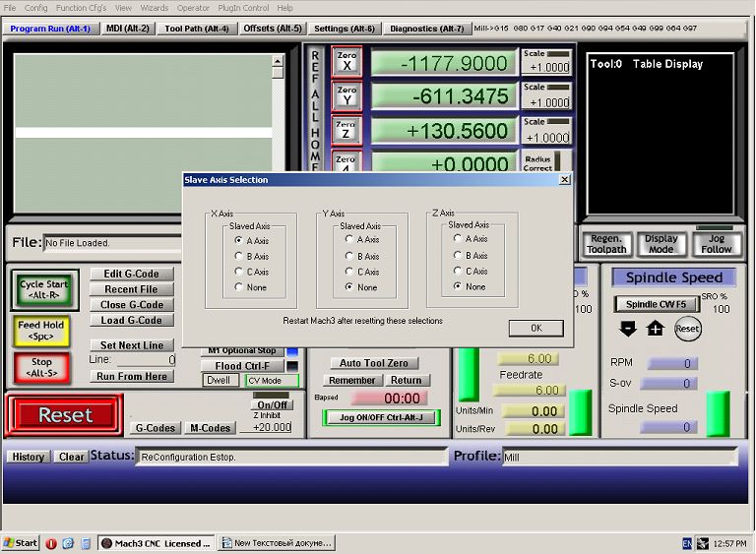The image size is (756, 554).
Task: Open the PlugIn Control menu
Action: point(243,8)
